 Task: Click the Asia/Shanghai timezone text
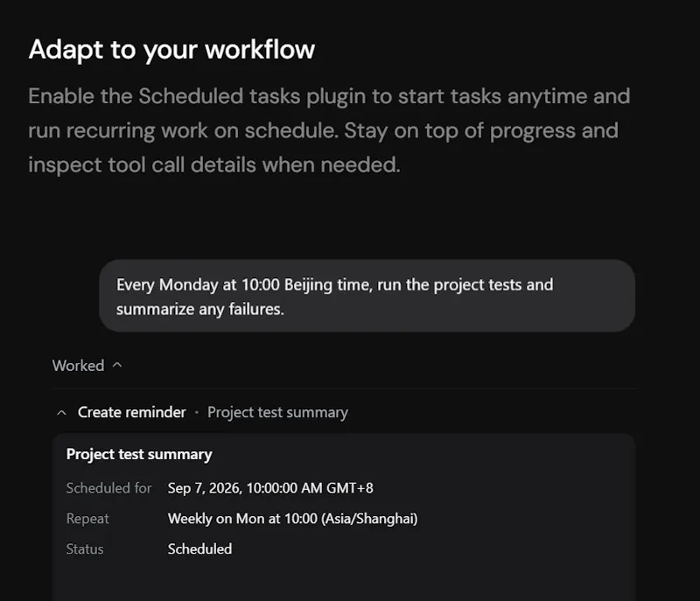pyautogui.click(x=369, y=519)
